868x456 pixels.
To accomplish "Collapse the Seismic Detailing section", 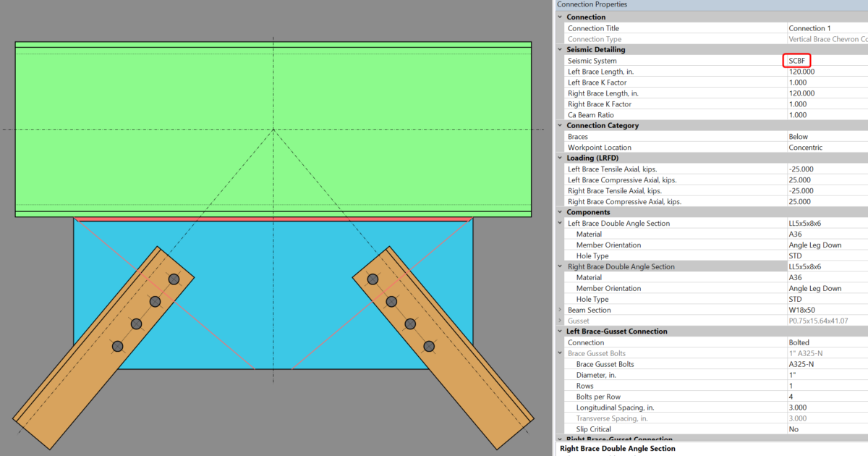I will tap(560, 50).
